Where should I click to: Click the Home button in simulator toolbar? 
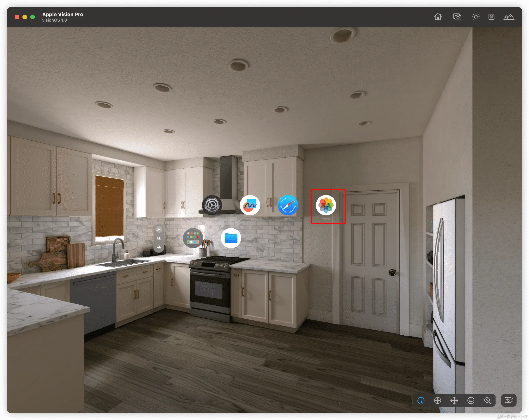[x=438, y=17]
